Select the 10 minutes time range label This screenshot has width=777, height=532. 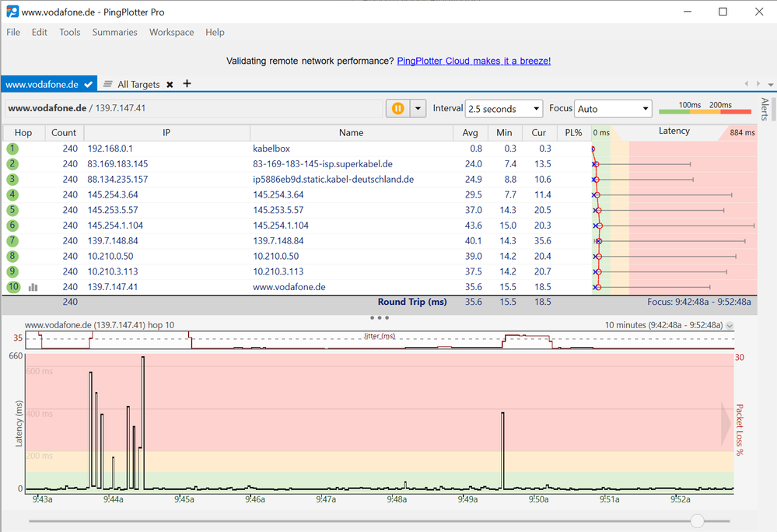663,325
